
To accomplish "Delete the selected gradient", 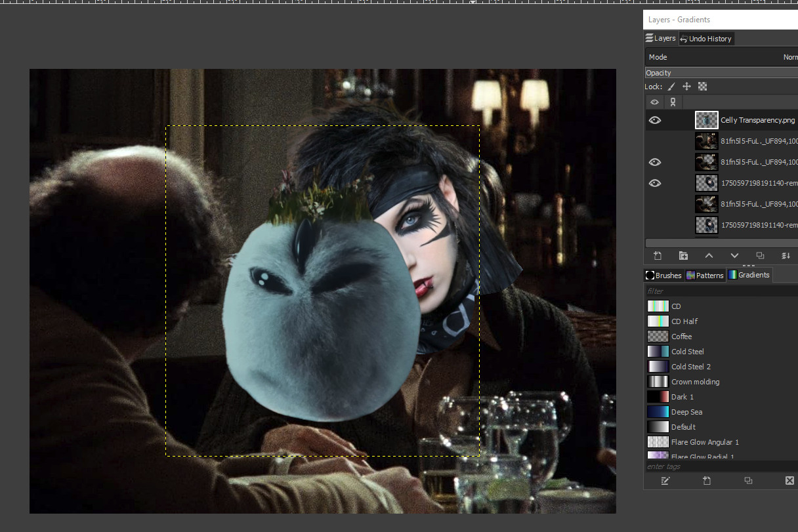I will [x=789, y=481].
